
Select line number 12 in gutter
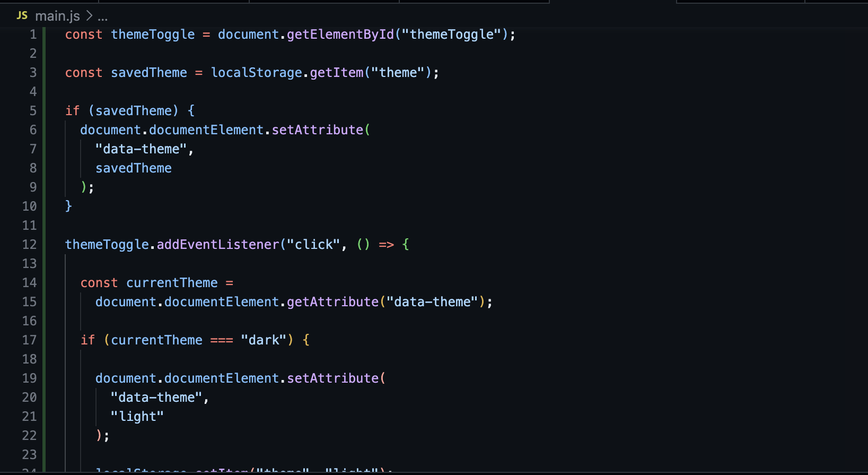(x=30, y=245)
